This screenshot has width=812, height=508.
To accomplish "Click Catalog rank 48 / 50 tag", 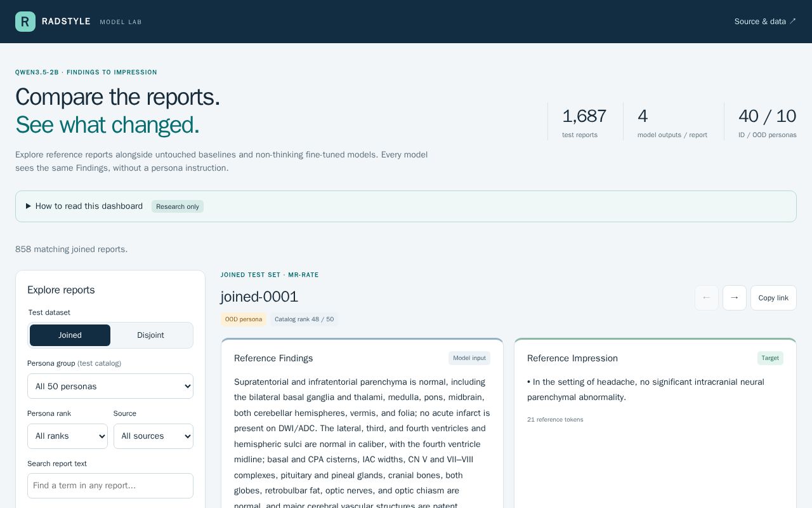I will click(304, 319).
